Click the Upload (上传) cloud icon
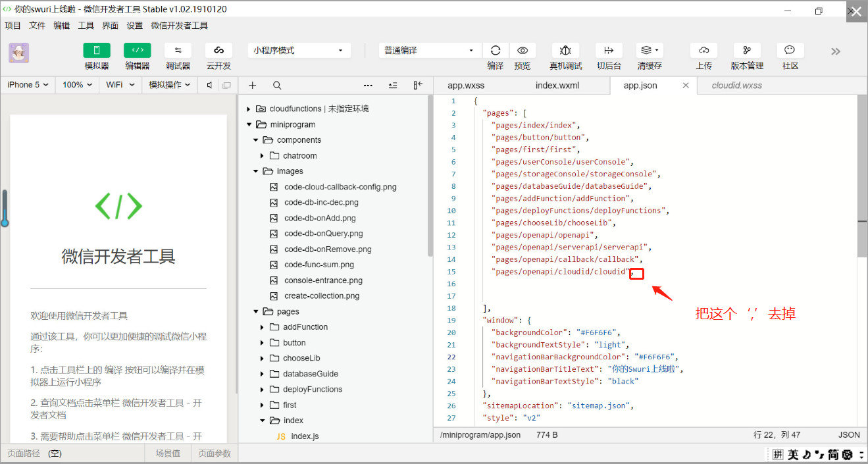The height and width of the screenshot is (464, 868). tap(703, 51)
